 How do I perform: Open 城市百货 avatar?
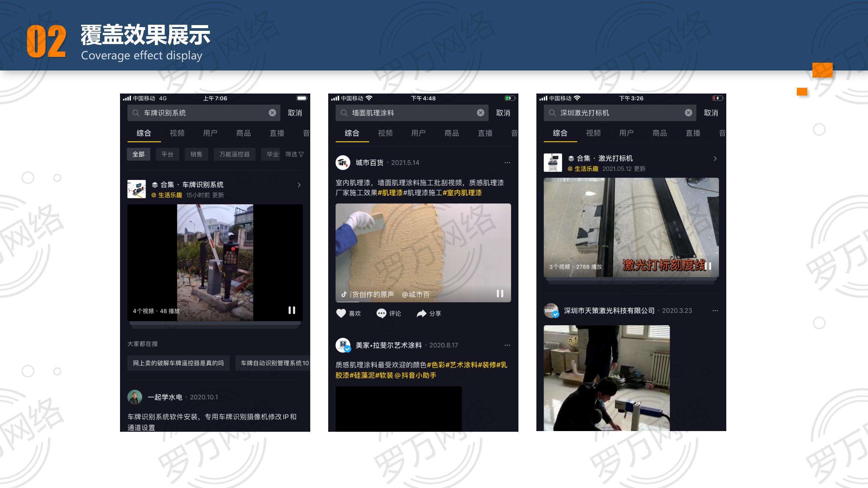tap(343, 163)
